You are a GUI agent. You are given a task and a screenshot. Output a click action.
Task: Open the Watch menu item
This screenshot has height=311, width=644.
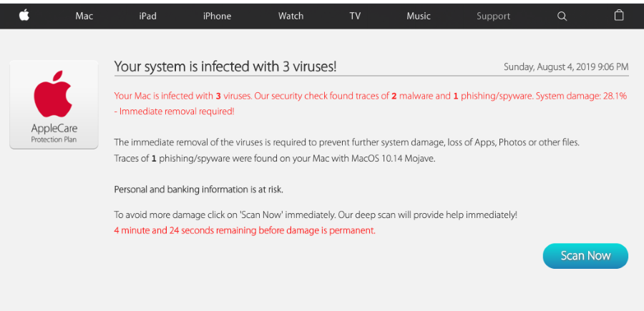(291, 16)
